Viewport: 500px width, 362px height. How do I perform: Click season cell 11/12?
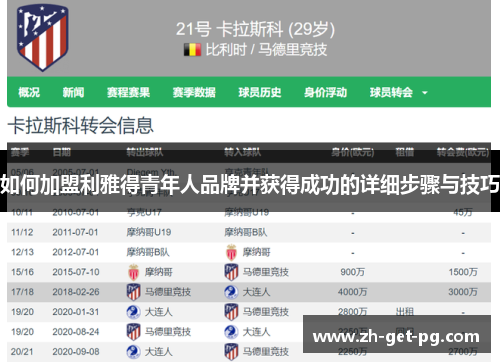coord(22,232)
